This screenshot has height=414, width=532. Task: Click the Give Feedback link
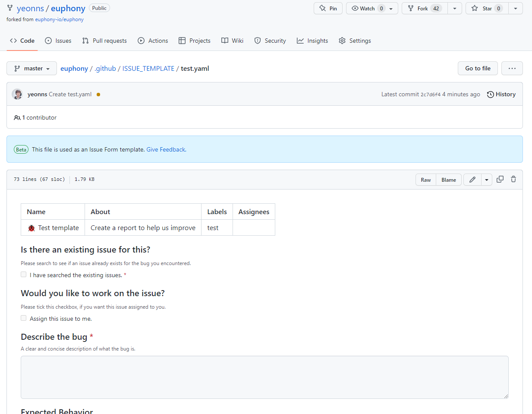click(x=167, y=149)
